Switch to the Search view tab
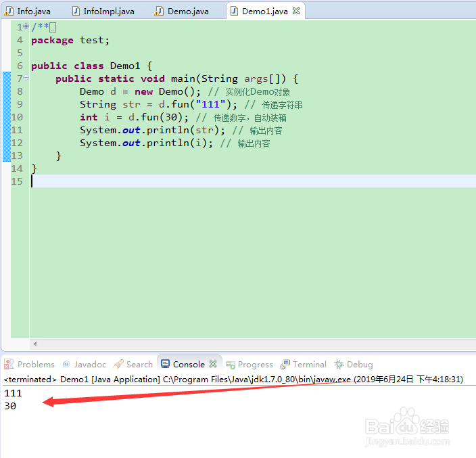476x458 pixels. tap(133, 364)
